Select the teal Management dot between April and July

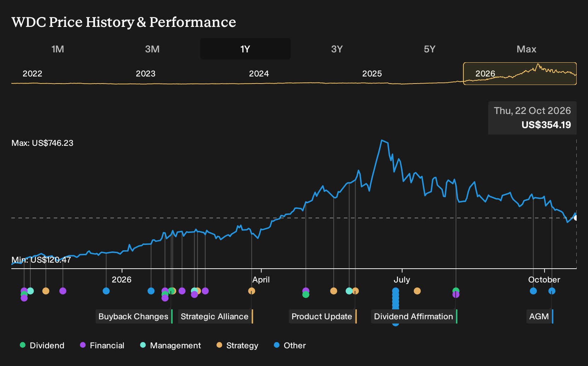pos(349,291)
